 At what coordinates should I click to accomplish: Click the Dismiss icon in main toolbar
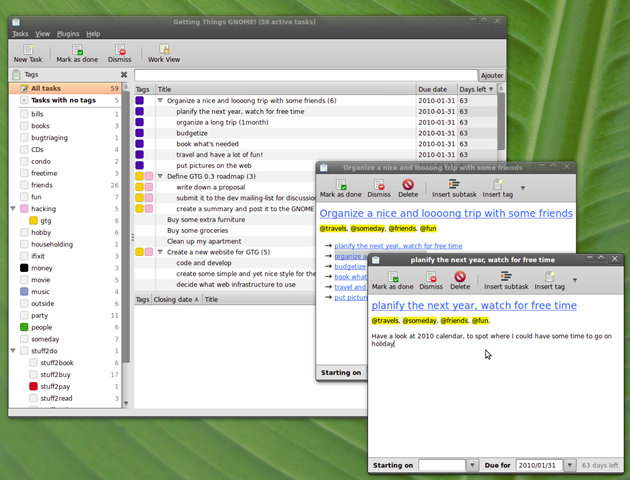pos(120,49)
